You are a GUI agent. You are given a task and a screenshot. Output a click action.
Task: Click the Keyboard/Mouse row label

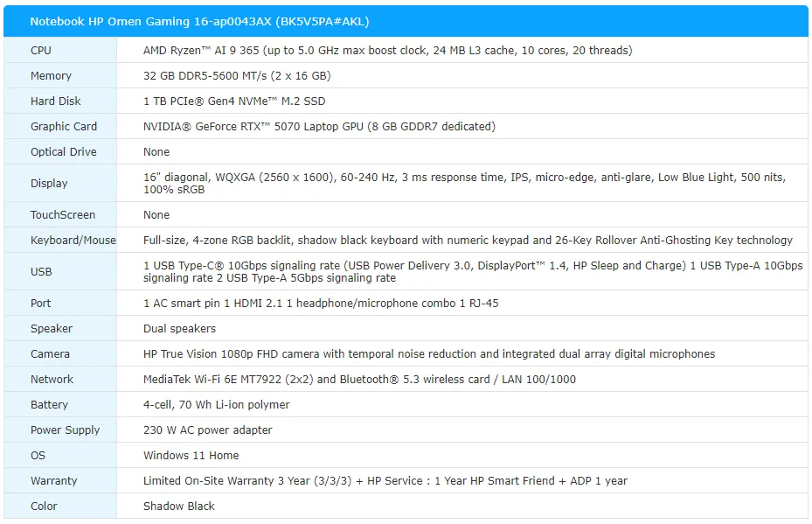(73, 241)
